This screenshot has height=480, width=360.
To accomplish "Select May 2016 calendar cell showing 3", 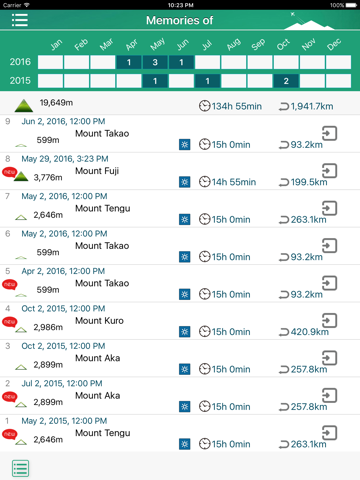I will point(155,62).
